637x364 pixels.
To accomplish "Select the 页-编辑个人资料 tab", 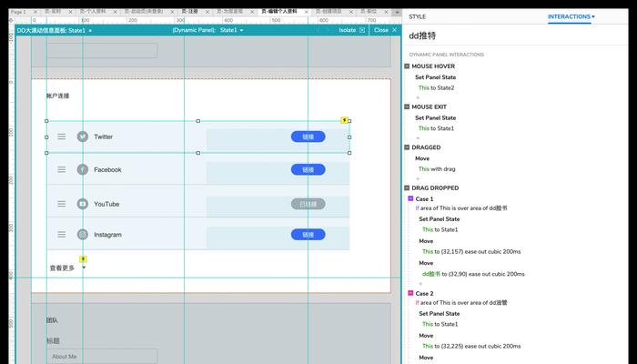I will (279, 12).
